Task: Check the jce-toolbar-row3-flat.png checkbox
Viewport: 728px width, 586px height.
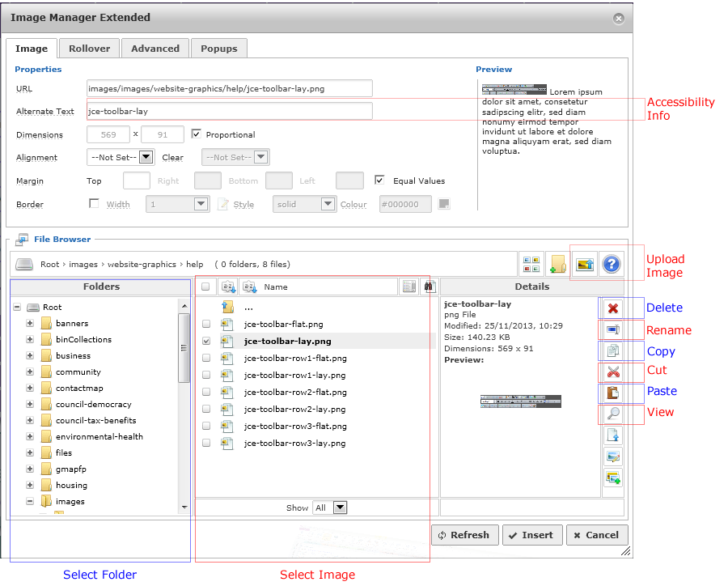Action: pyautogui.click(x=206, y=426)
